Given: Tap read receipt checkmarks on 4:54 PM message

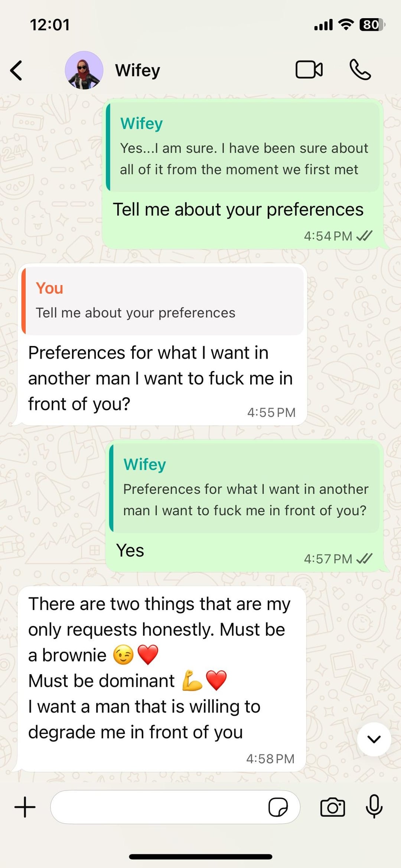Looking at the screenshot, I should (364, 236).
